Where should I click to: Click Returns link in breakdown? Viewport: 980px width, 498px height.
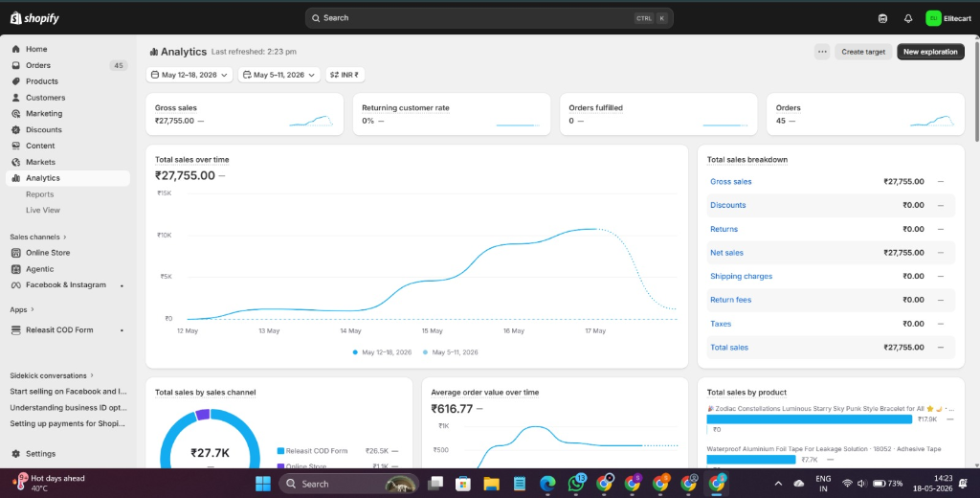pos(724,229)
